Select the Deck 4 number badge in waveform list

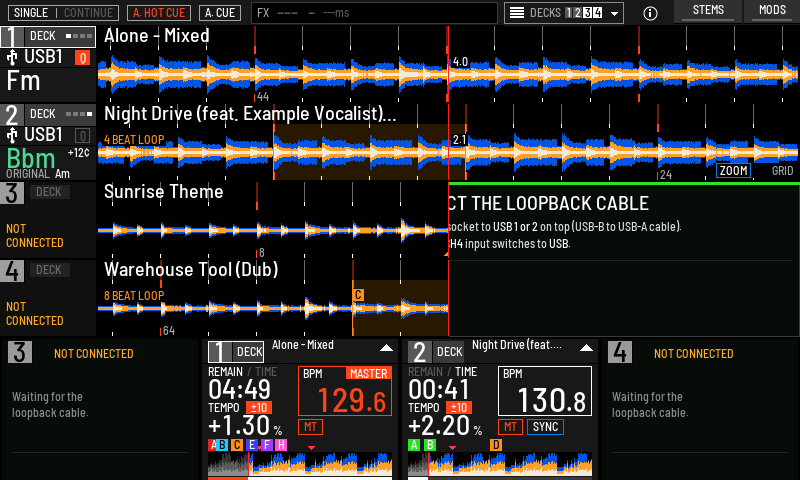tap(12, 271)
